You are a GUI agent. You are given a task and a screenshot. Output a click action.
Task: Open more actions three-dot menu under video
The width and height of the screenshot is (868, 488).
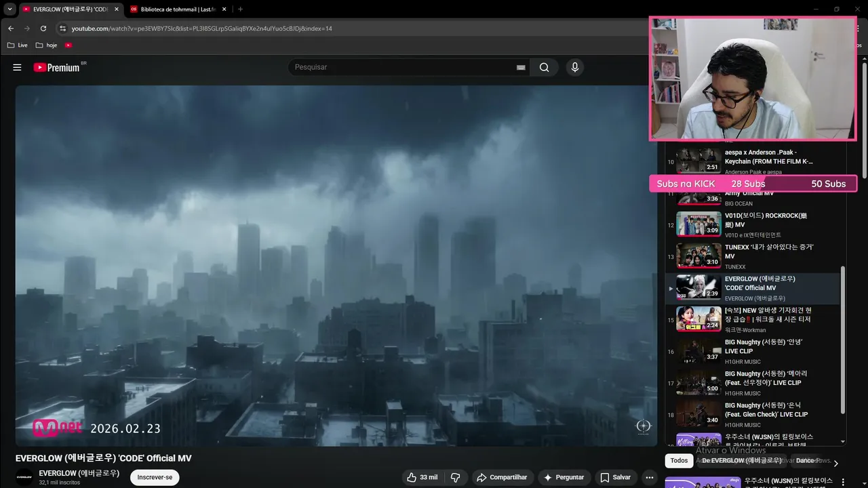(x=650, y=477)
